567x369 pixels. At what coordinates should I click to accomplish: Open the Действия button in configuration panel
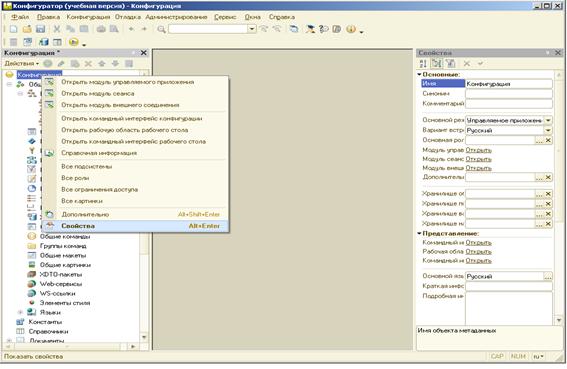(x=21, y=64)
